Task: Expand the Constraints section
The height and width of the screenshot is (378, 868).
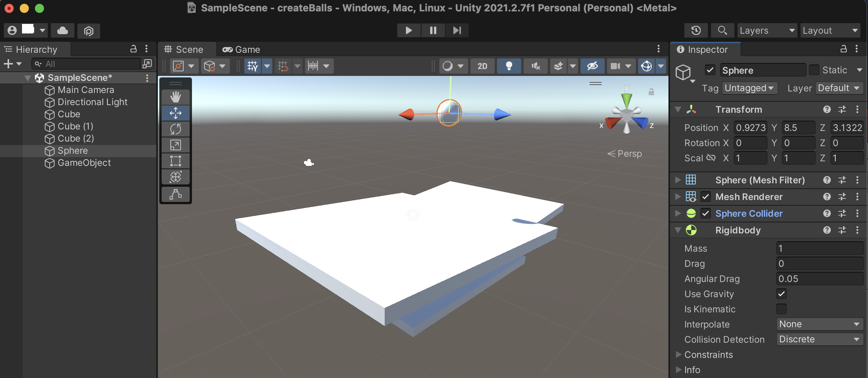Action: pos(679,354)
